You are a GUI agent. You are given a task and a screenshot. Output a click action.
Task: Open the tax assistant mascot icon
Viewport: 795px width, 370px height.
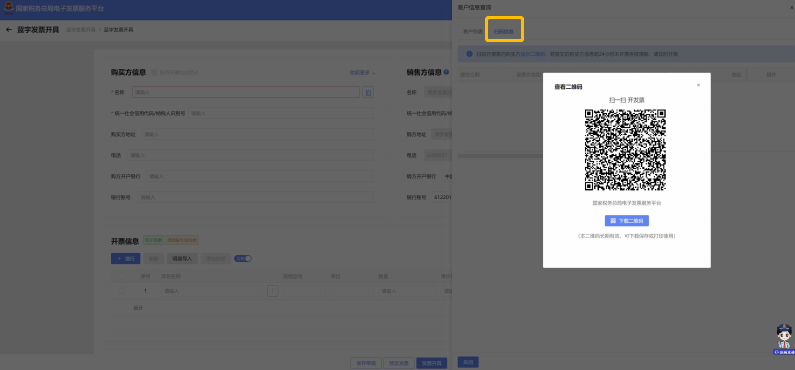pyautogui.click(x=784, y=339)
